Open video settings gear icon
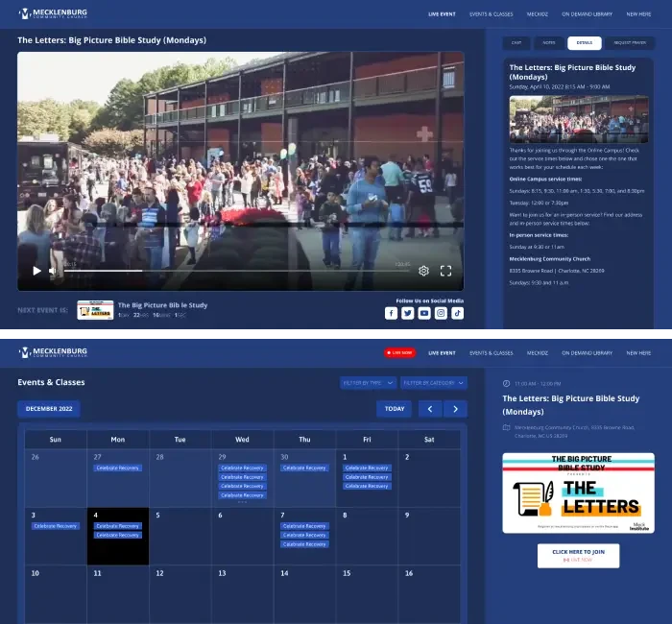The height and width of the screenshot is (624, 672). point(423,271)
